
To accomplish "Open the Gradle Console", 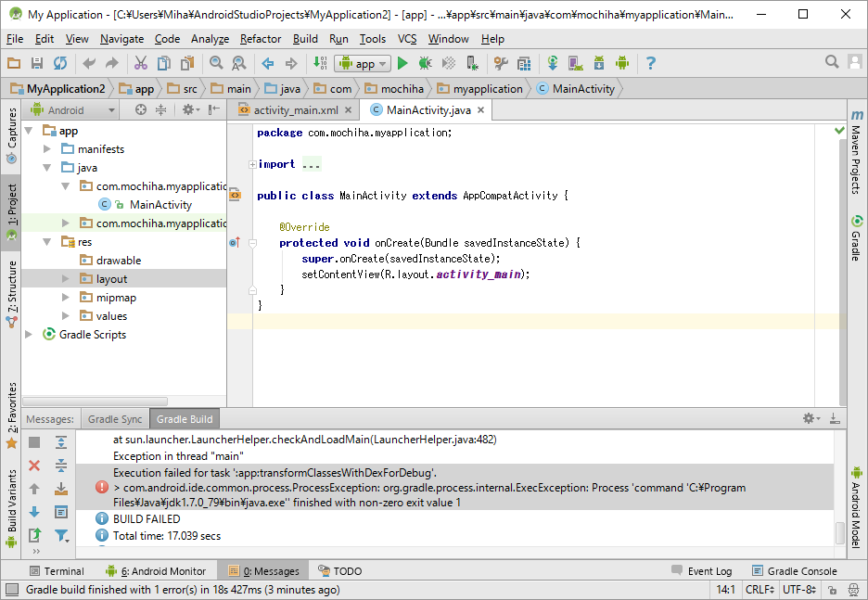I will point(795,570).
